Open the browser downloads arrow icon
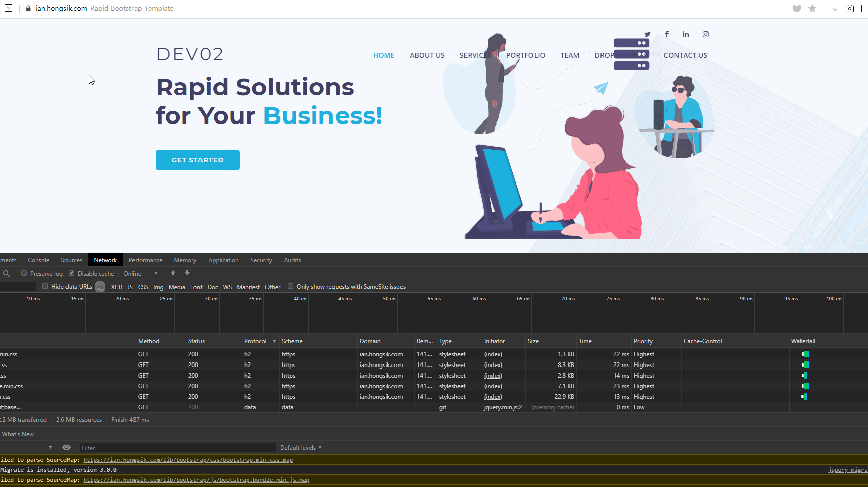This screenshot has width=868, height=487. (835, 8)
